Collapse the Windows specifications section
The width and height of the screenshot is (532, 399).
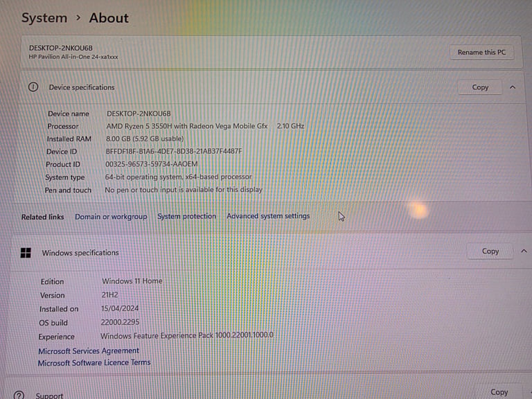point(524,251)
